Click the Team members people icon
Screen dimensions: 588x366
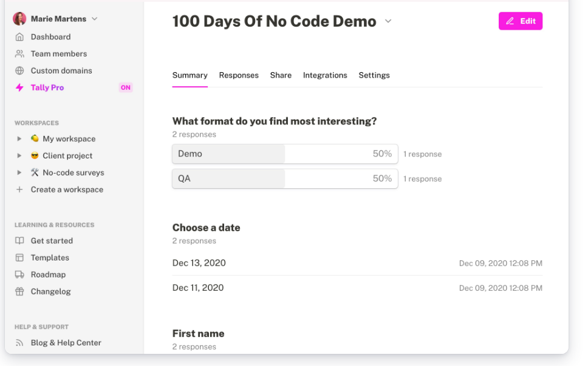pos(19,54)
